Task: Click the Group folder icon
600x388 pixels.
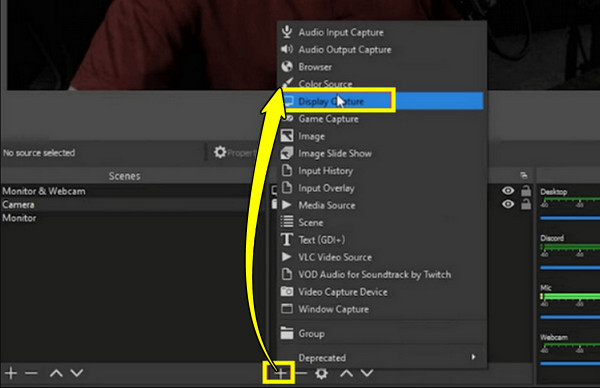Action: click(287, 333)
